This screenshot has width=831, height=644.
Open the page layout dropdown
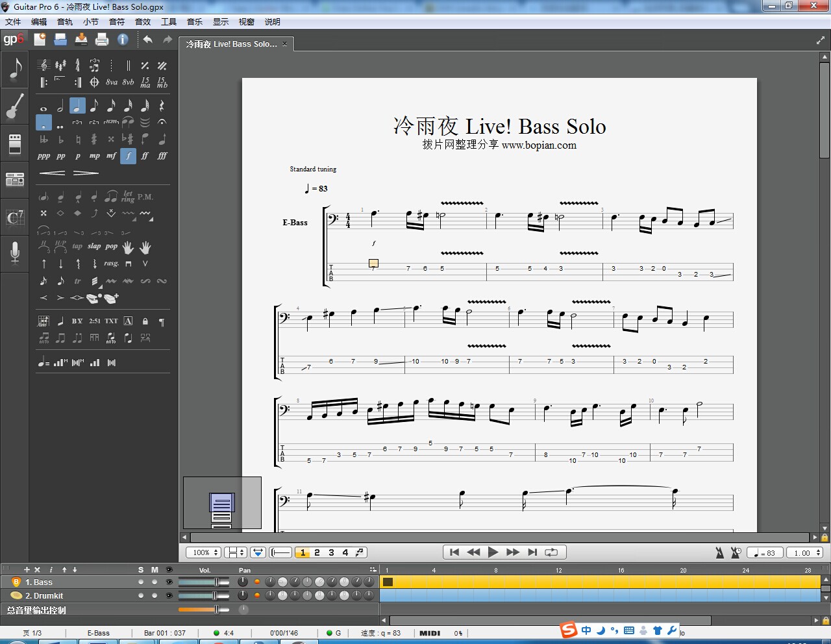click(236, 552)
